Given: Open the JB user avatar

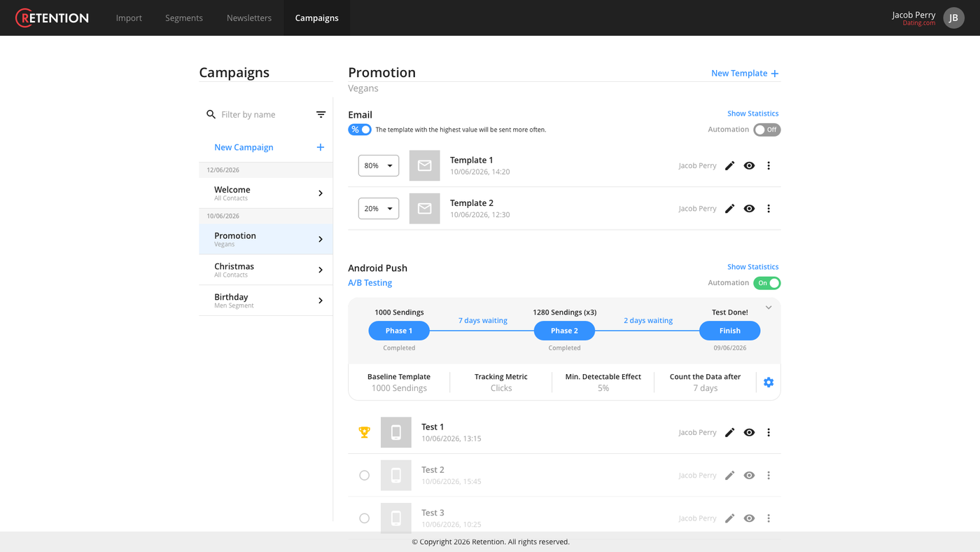Looking at the screenshot, I should tap(953, 18).
